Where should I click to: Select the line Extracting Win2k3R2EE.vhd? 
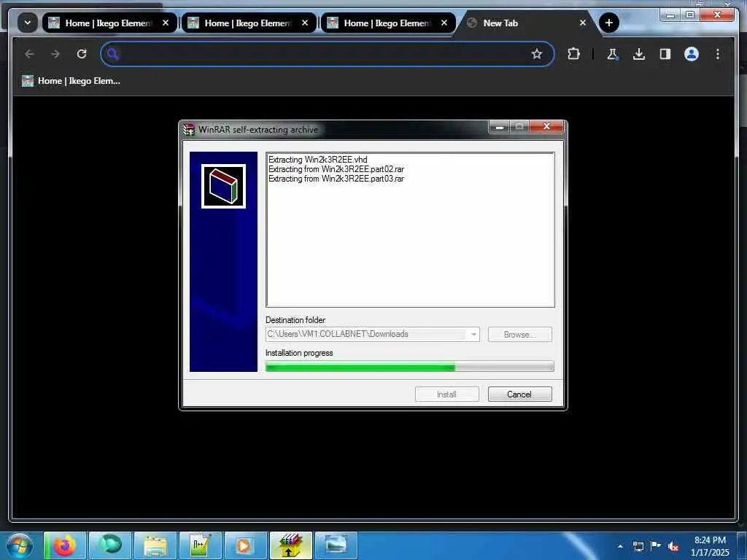318,160
